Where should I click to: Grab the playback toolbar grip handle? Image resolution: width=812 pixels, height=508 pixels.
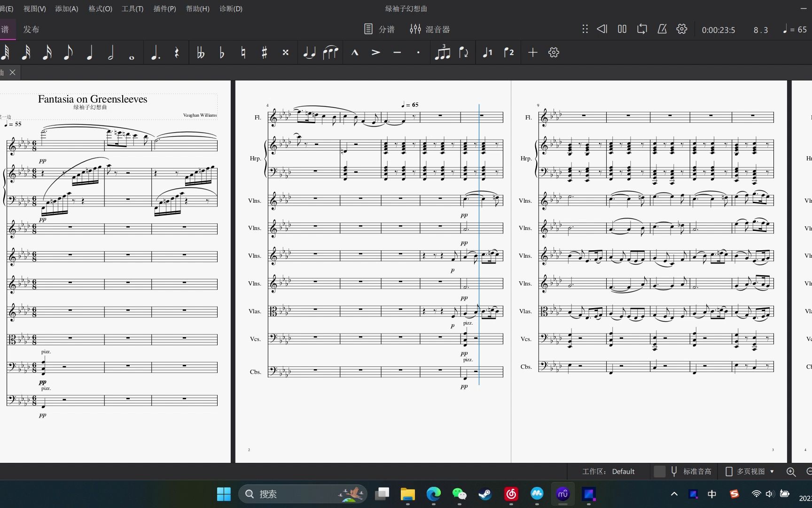tap(585, 29)
